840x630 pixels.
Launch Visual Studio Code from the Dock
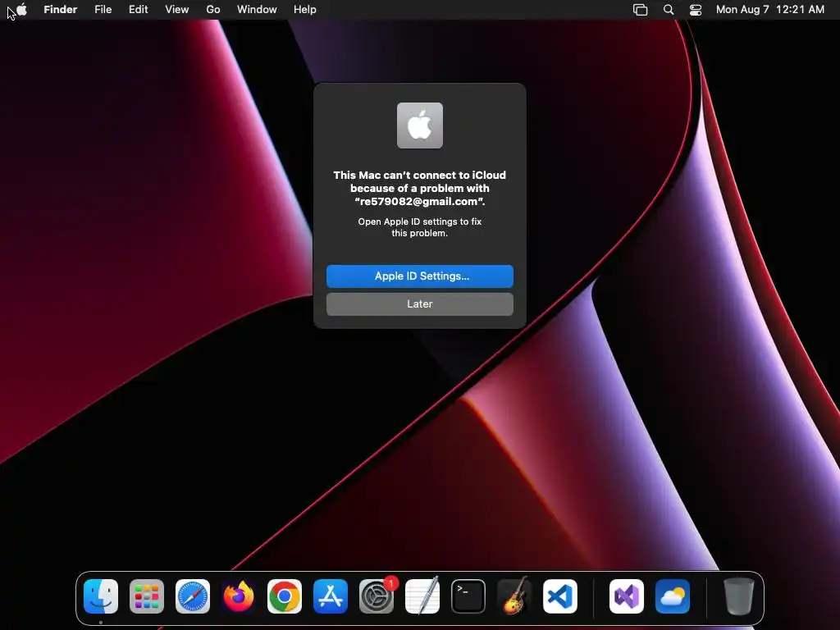click(559, 596)
